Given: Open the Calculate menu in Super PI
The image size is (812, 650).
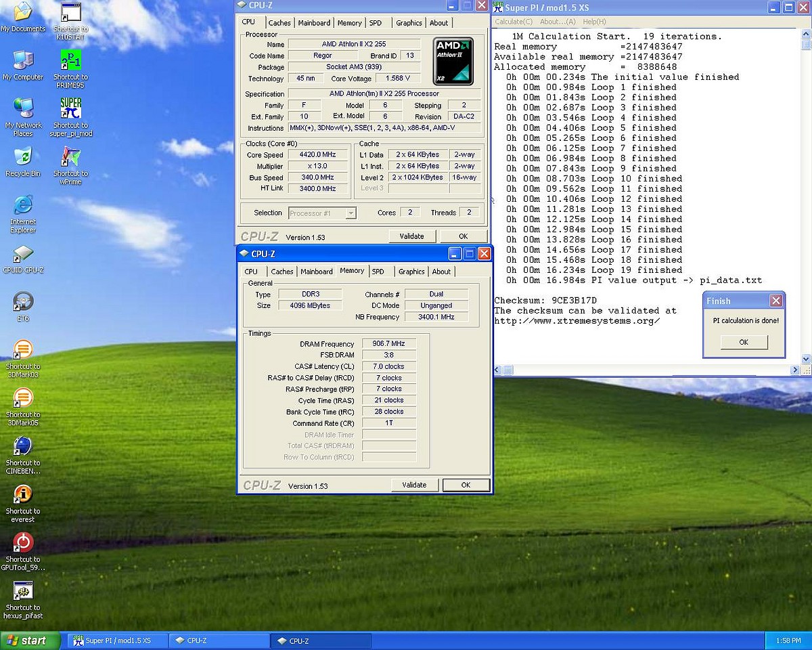Looking at the screenshot, I should tap(514, 22).
